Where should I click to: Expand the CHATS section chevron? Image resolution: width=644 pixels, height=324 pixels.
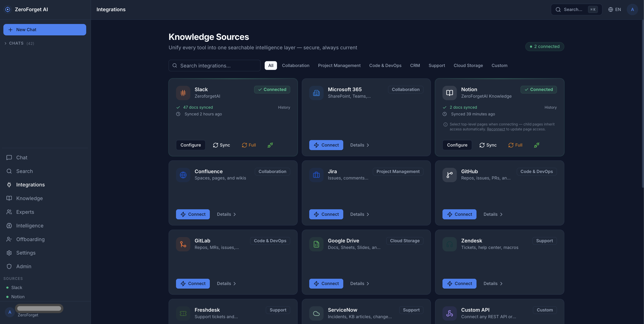[6, 43]
